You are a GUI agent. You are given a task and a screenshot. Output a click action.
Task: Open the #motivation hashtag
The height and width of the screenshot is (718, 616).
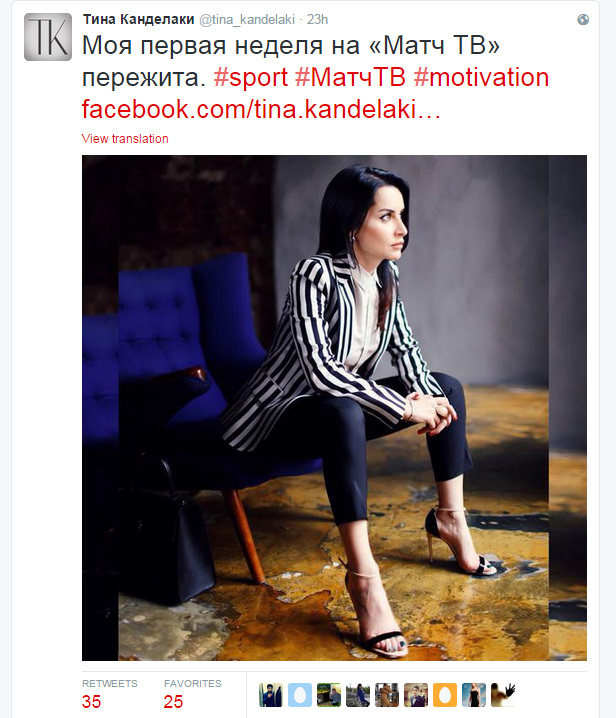481,77
